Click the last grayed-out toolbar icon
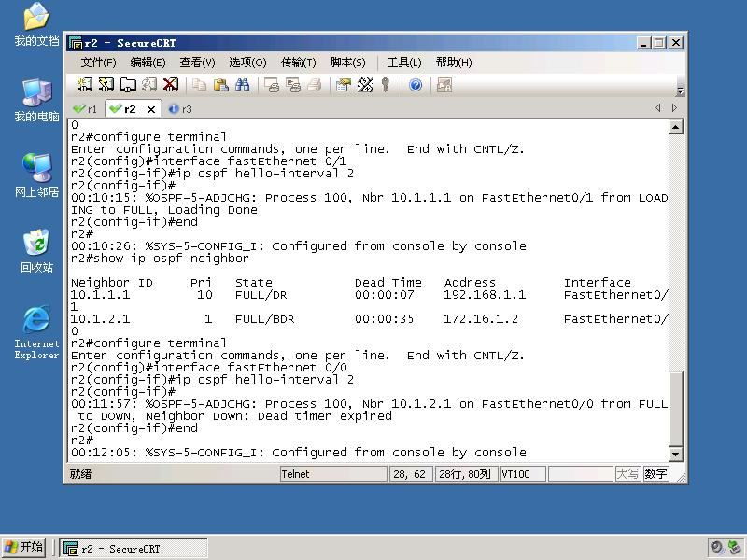Viewport: 747px width, 560px height. 444,85
